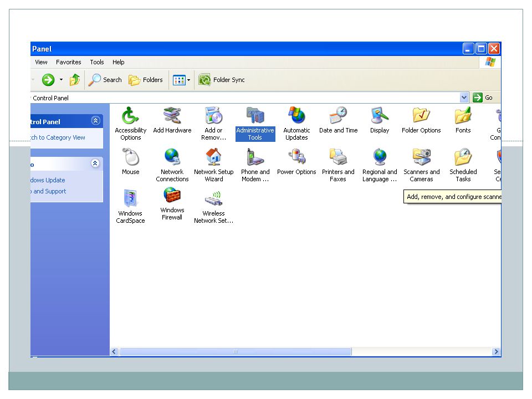Collapse the Control Panel sidebar section
This screenshot has width=532, height=399.
[96, 121]
